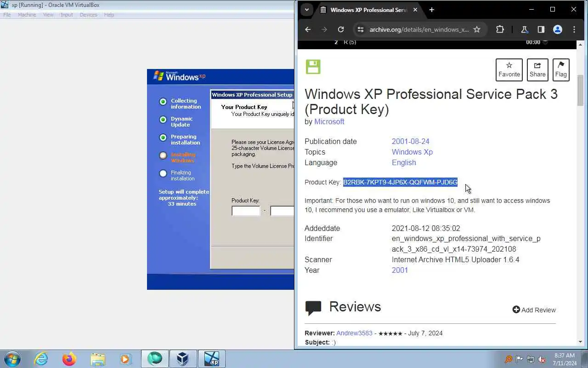Open the View menu in VirtualBox
The image size is (588, 368).
point(48,15)
